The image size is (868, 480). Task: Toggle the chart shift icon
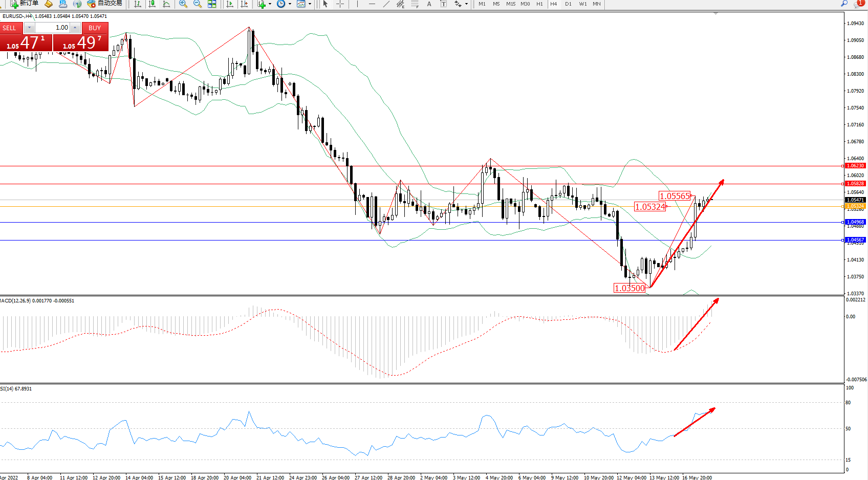(x=244, y=4)
